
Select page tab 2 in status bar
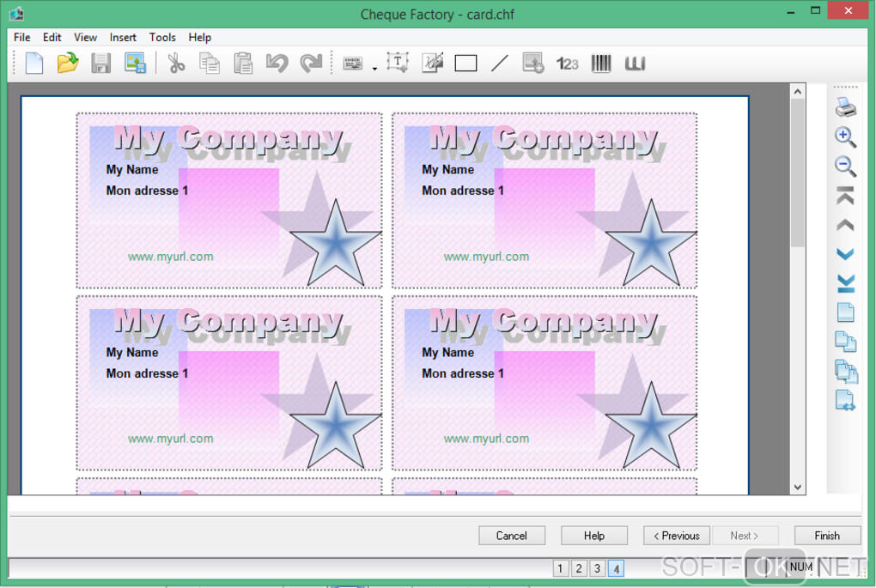pos(579,568)
